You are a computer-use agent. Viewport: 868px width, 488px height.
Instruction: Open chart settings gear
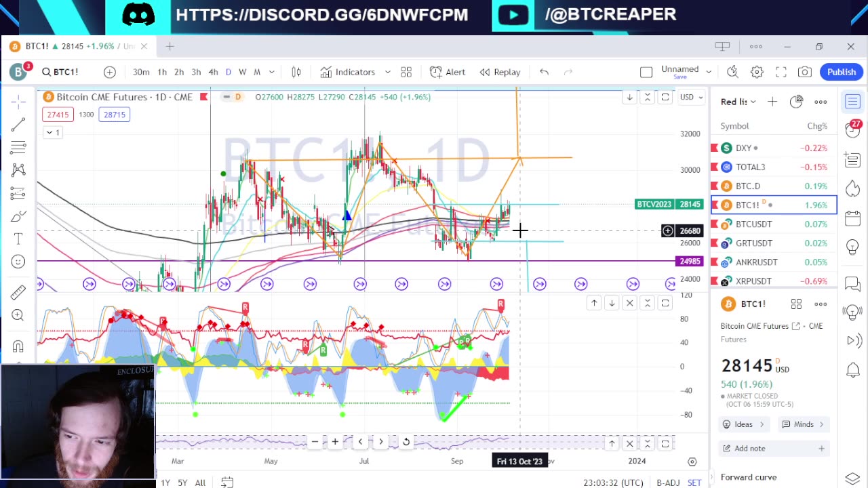coord(757,72)
